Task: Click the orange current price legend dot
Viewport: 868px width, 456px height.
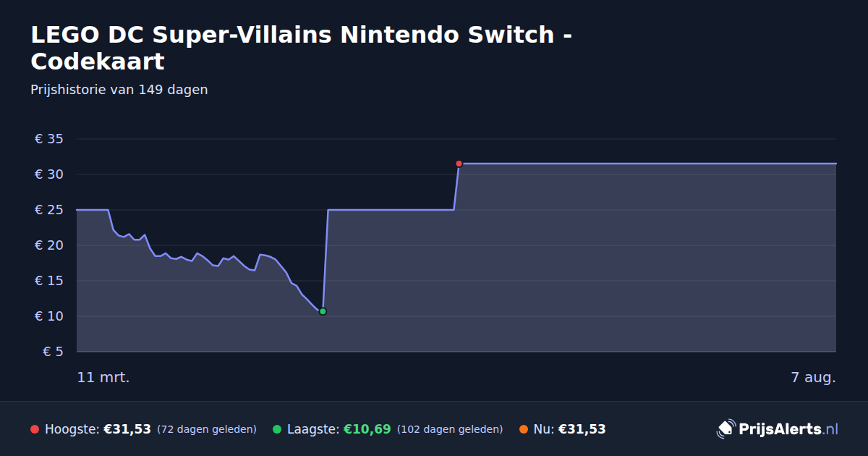Action: click(524, 429)
